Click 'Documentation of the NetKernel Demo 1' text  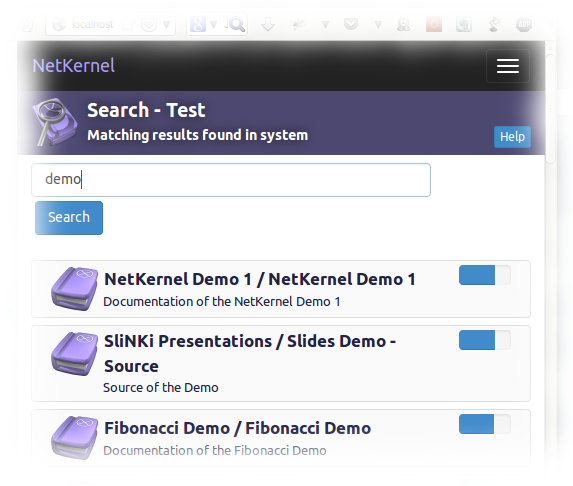click(x=222, y=302)
